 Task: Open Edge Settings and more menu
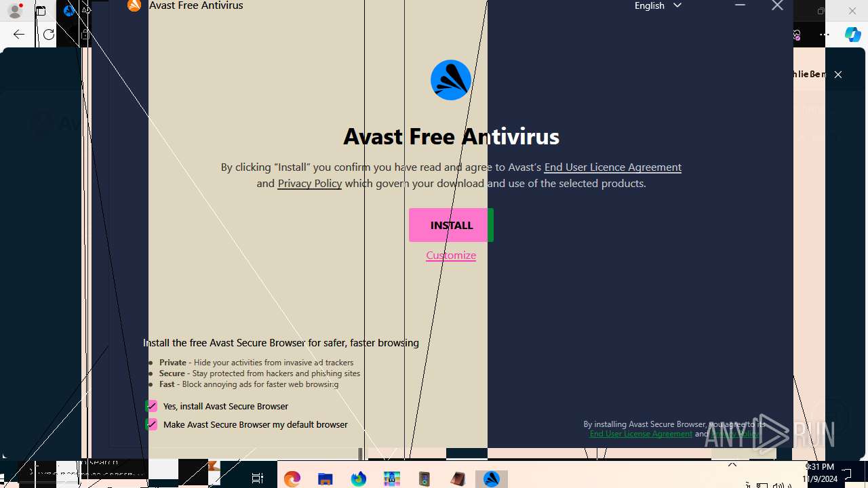click(825, 35)
